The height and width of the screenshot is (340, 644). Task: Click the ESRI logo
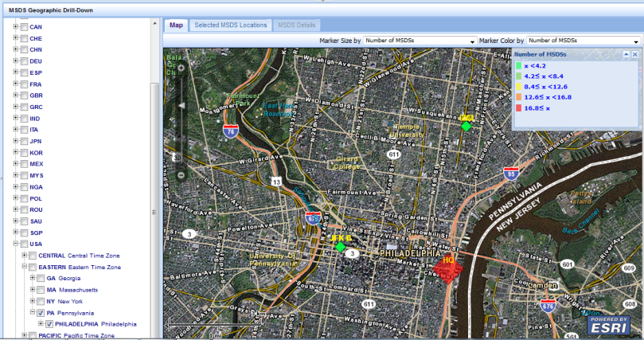click(x=609, y=325)
